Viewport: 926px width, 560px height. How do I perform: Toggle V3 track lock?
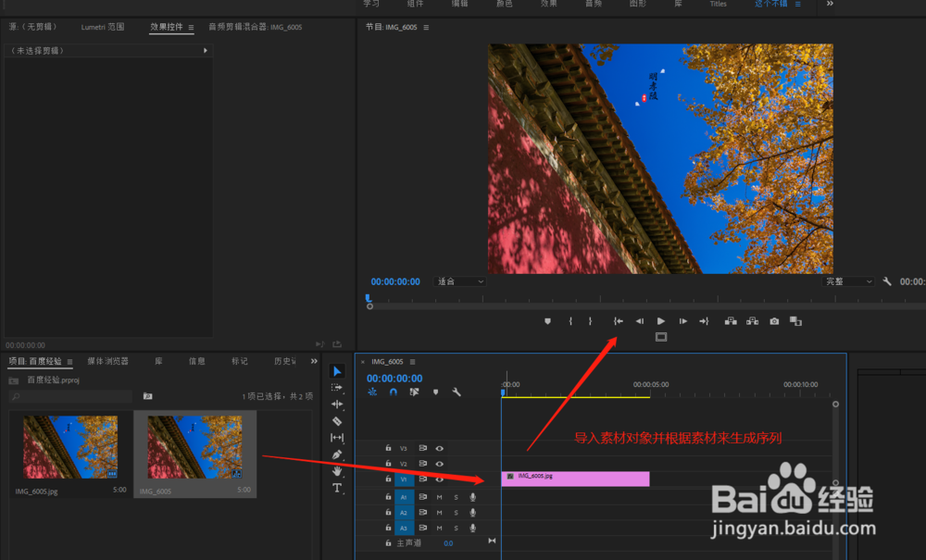coord(388,449)
